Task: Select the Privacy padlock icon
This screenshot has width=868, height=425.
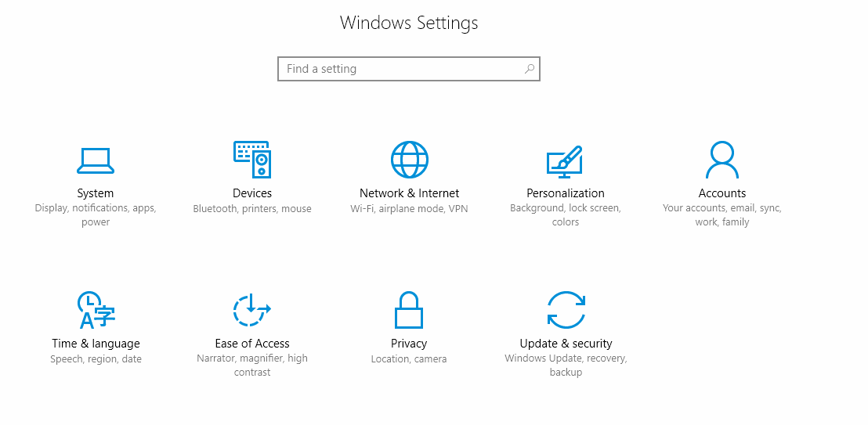Action: coord(409,310)
